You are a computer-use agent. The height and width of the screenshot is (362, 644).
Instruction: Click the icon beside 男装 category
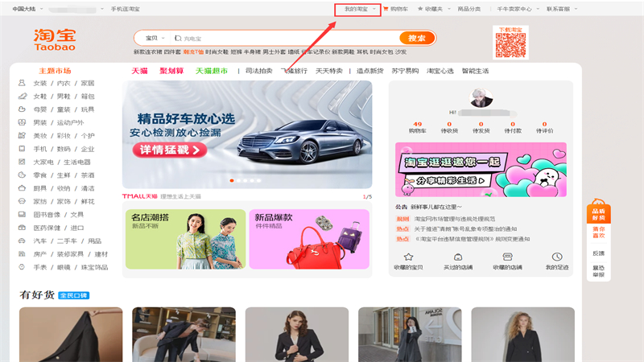click(x=22, y=122)
